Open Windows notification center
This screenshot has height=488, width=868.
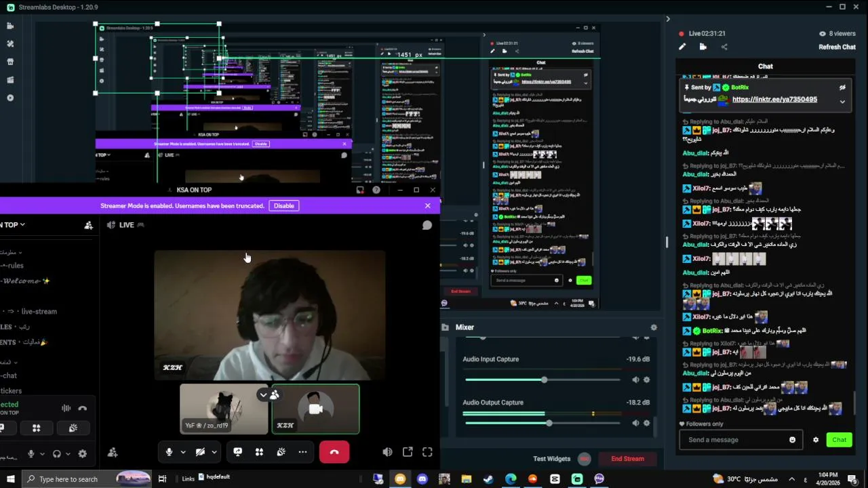pyautogui.click(x=852, y=479)
